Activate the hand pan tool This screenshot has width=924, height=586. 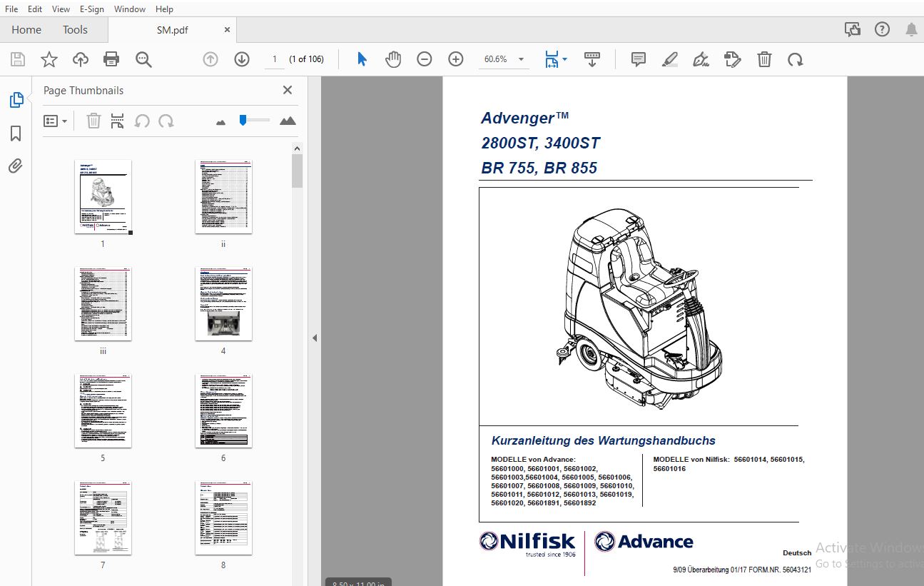pyautogui.click(x=393, y=59)
